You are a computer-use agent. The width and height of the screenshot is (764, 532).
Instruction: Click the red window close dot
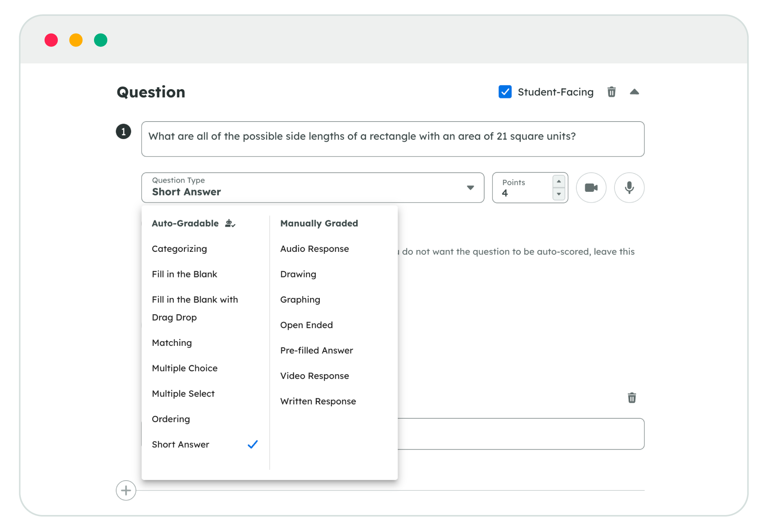[51, 40]
